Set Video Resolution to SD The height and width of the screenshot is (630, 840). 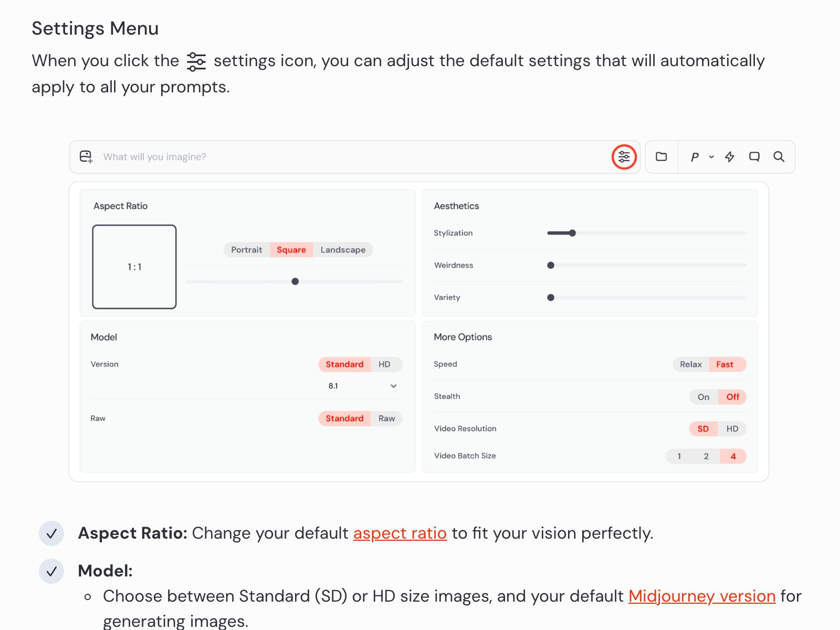click(x=703, y=429)
